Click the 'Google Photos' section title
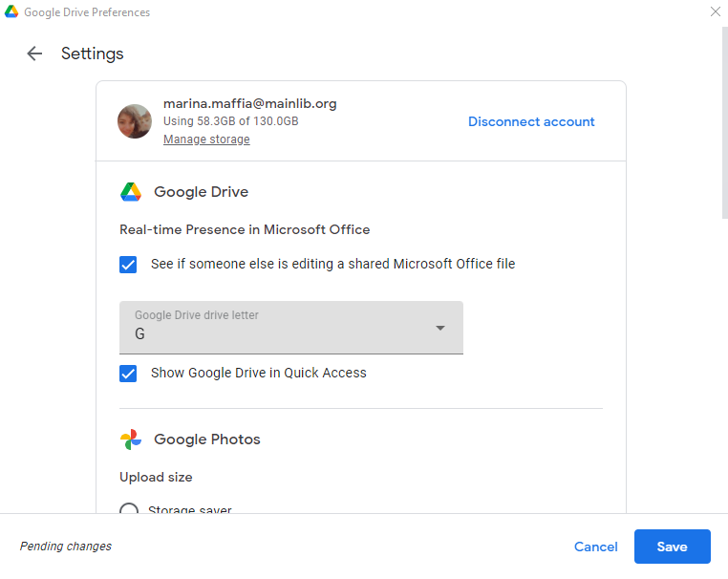The image size is (728, 579). (207, 440)
